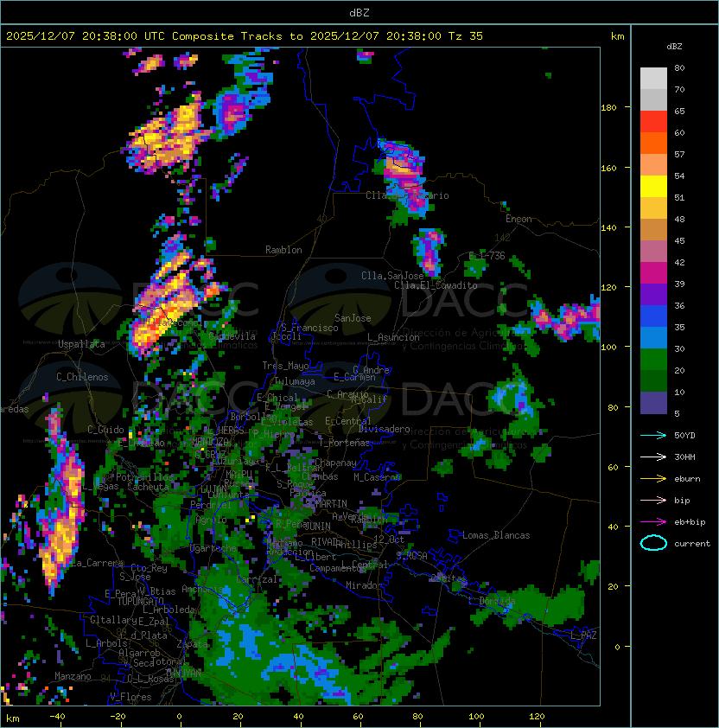
Task: Click the 120 tick on bottom axis
Action: pos(537,717)
